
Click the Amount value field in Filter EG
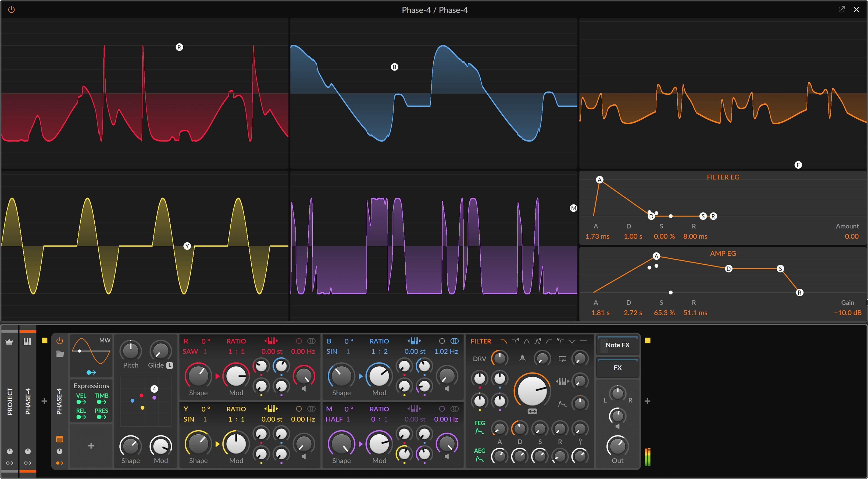pos(852,236)
